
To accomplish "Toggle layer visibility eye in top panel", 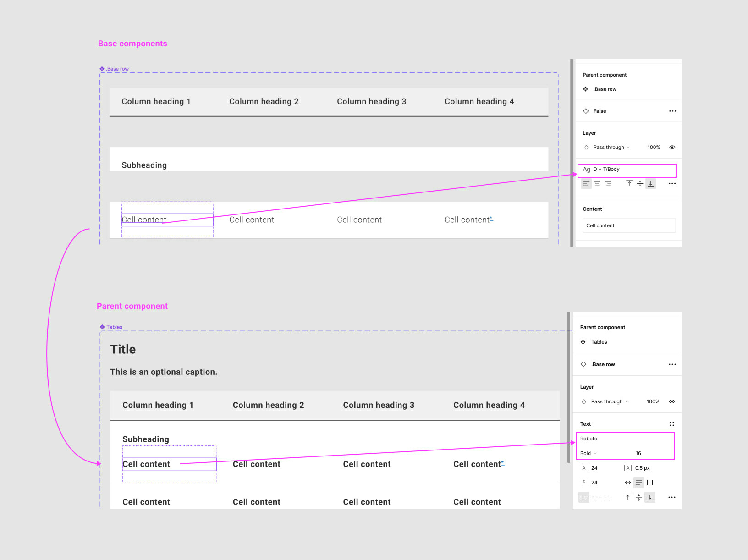I will click(672, 148).
